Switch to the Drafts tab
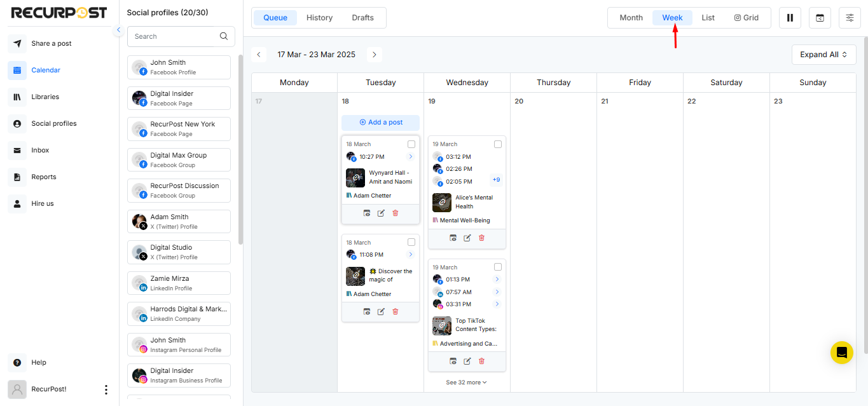This screenshot has width=868, height=406. pos(363,18)
